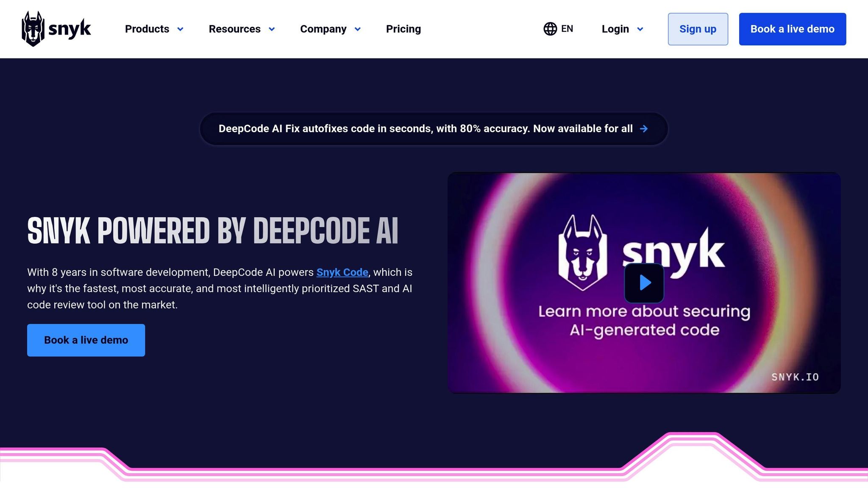Click the arrow icon in announcement banner

(x=644, y=129)
